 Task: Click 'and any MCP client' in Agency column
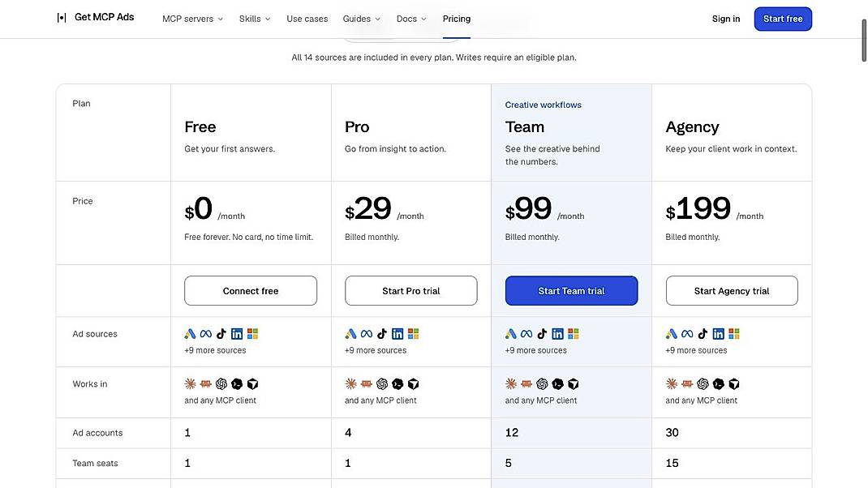click(x=702, y=400)
